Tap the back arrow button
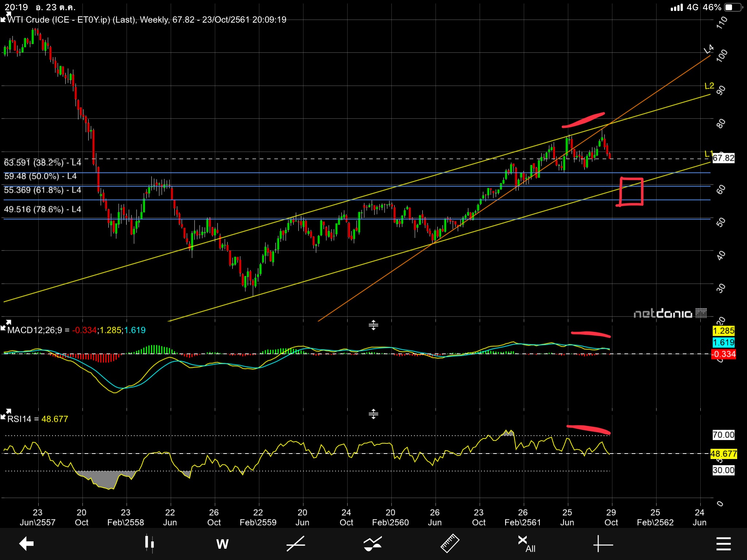Screen dimensions: 747x560 point(26,544)
